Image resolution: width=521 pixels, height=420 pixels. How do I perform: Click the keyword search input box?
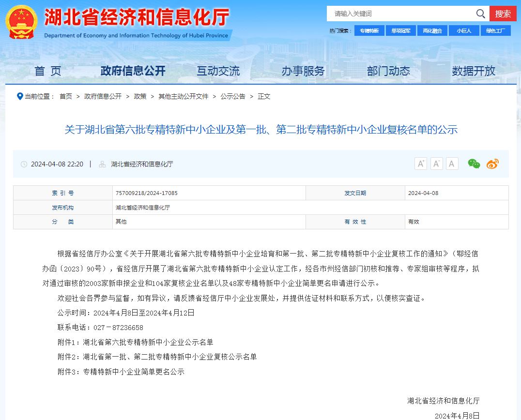(402, 14)
